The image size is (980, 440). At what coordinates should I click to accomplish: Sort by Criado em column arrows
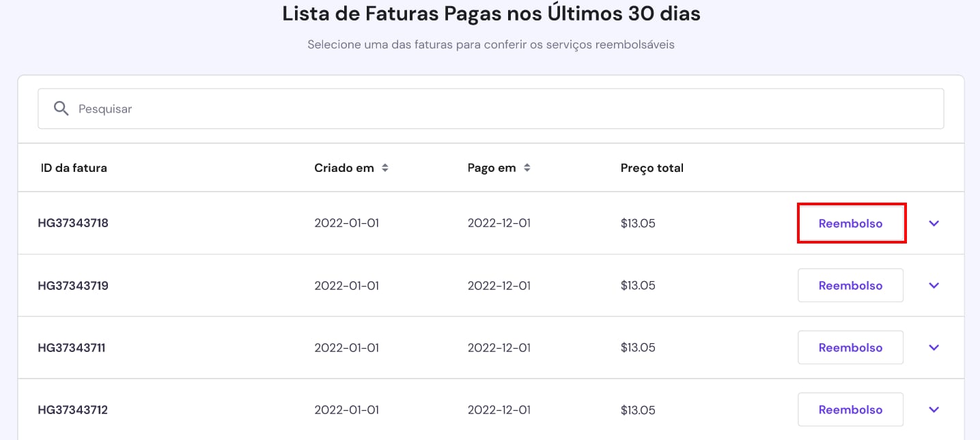385,168
